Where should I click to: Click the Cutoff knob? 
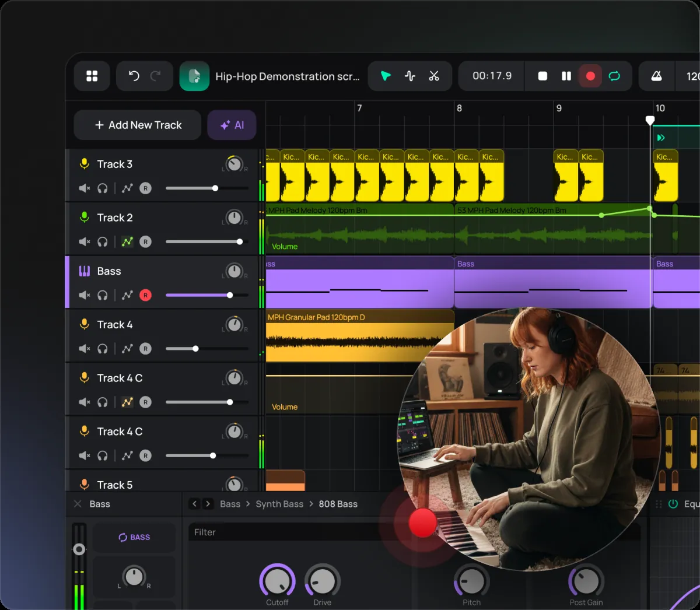click(x=277, y=581)
